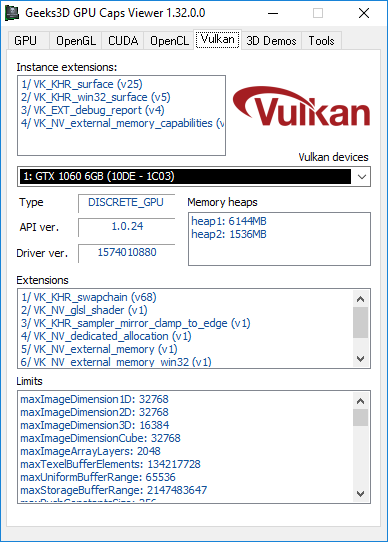Select the Vulkan tab
This screenshot has height=542, width=388.
(218, 39)
